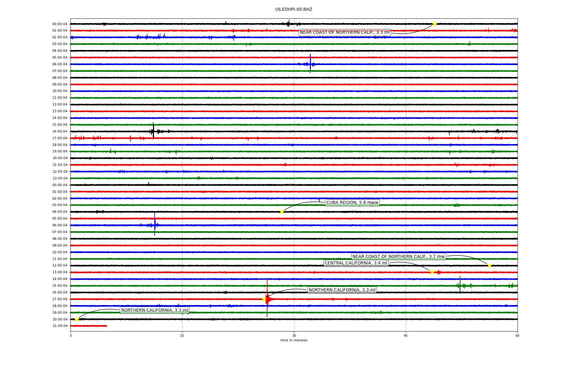
Task: Click the yellow star on the Cuba Region event
Action: [x=282, y=212]
